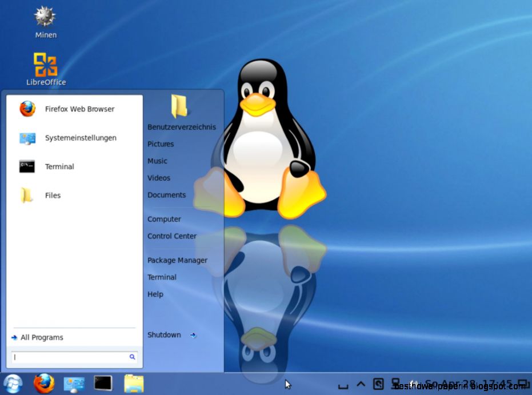This screenshot has height=395, width=532.
Task: Open Files from the start menu
Action: point(53,195)
